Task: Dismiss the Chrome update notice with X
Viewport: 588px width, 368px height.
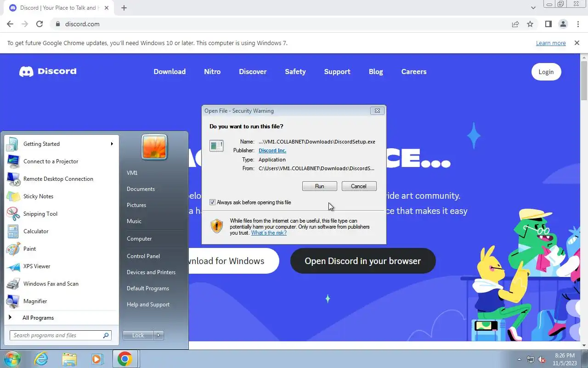Action: 577,43
